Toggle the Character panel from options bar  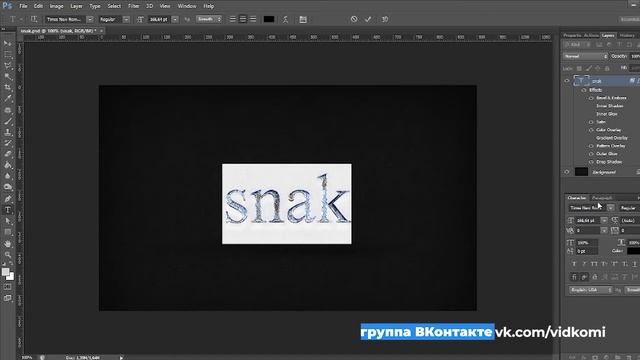coord(303,19)
